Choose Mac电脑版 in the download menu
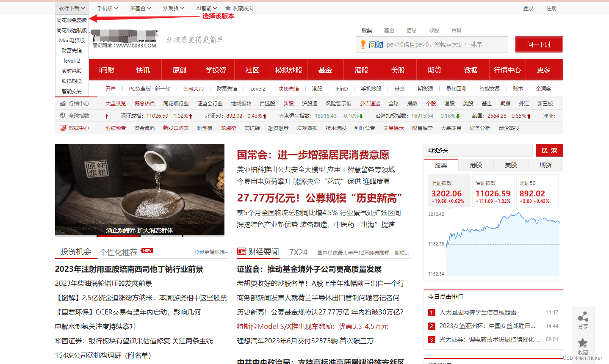The height and width of the screenshot is (364, 609). pyautogui.click(x=72, y=40)
